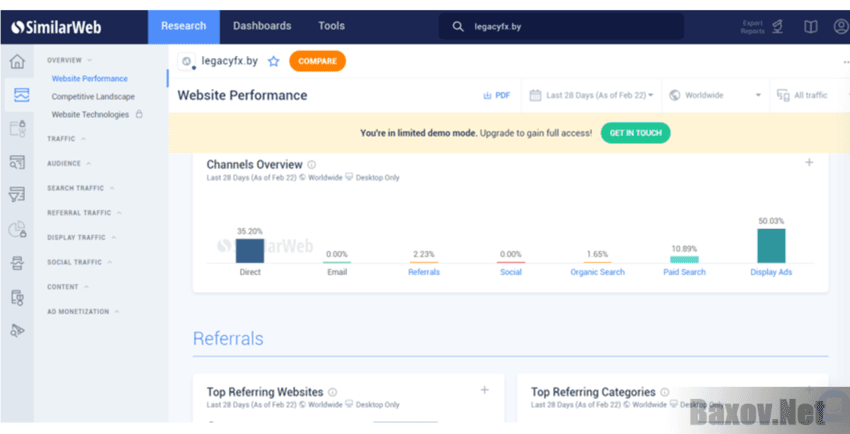The width and height of the screenshot is (850, 434).
Task: Expand the Traffic section in sidebar
Action: (x=64, y=139)
